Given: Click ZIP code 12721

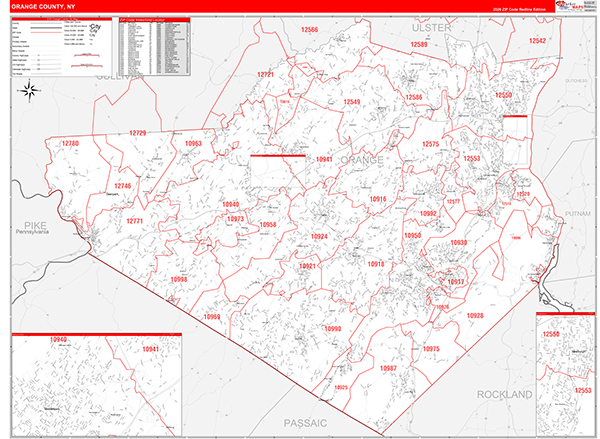Looking at the screenshot, I should [x=265, y=75].
